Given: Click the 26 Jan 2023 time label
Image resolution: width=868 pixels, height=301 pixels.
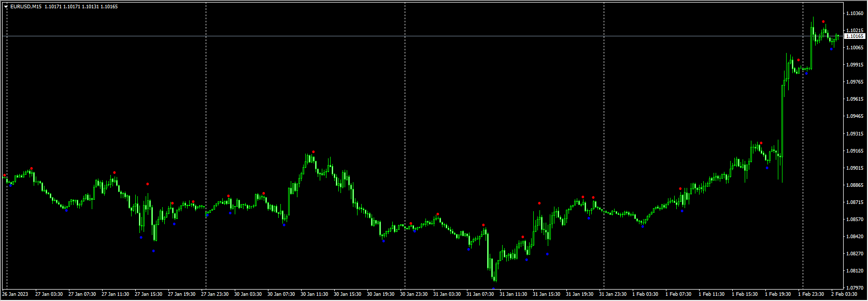Looking at the screenshot, I should pos(15,294).
